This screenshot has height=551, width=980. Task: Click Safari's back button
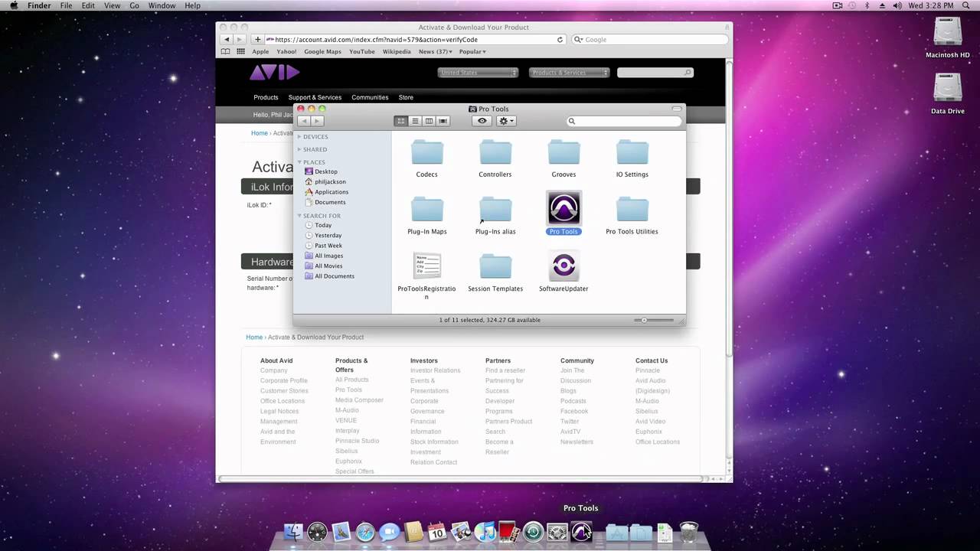coord(226,39)
